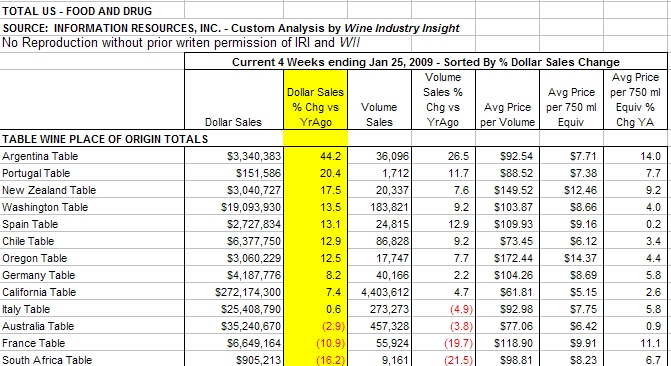
Task: Click Oregon's $172.44 average price cell
Action: coord(507,258)
